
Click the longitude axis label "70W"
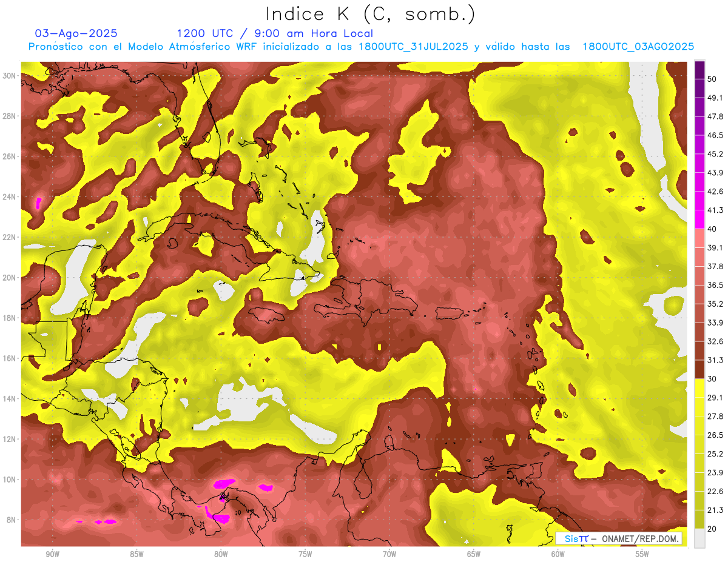pos(389,554)
